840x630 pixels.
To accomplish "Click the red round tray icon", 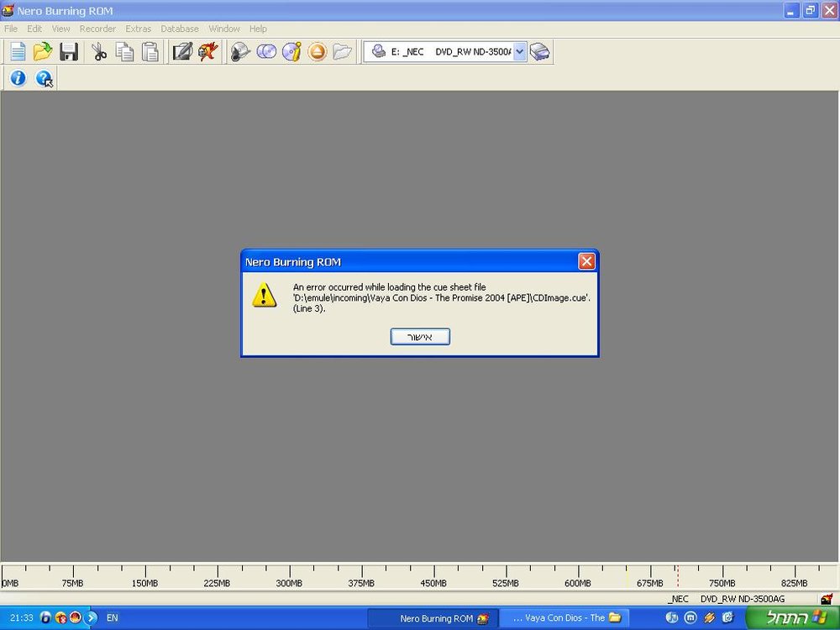I will [x=76, y=617].
